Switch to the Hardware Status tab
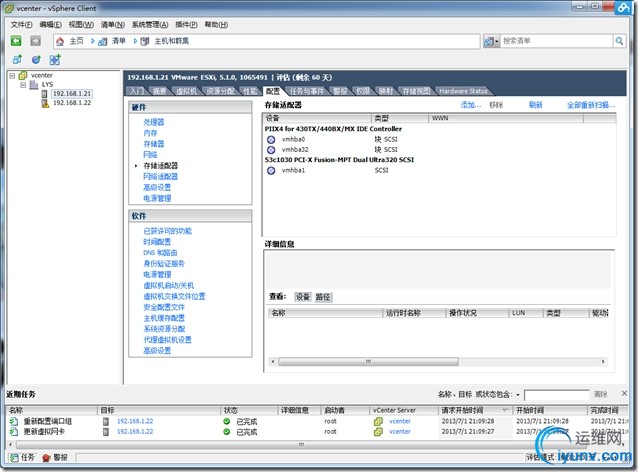This screenshot has height=472, width=638. click(x=463, y=91)
